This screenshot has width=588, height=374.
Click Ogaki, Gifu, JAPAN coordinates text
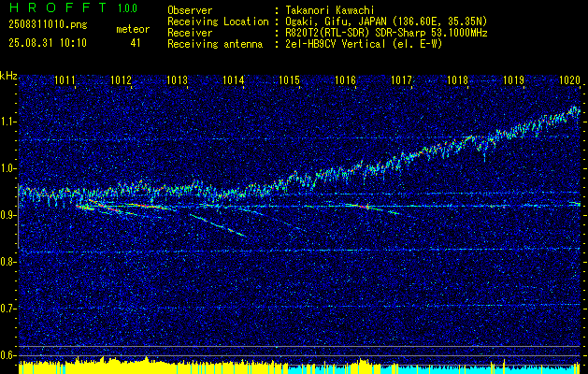386,22
